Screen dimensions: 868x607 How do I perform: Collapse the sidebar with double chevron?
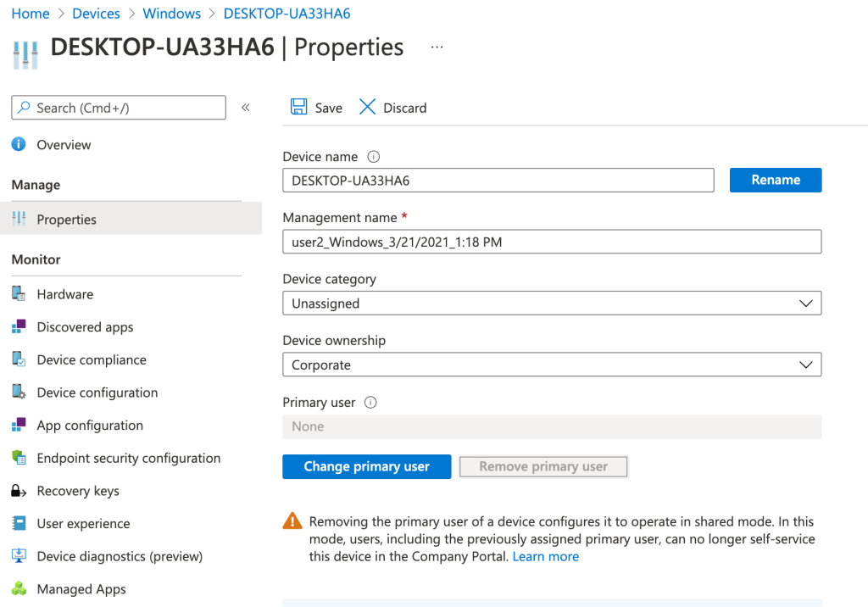point(246,108)
